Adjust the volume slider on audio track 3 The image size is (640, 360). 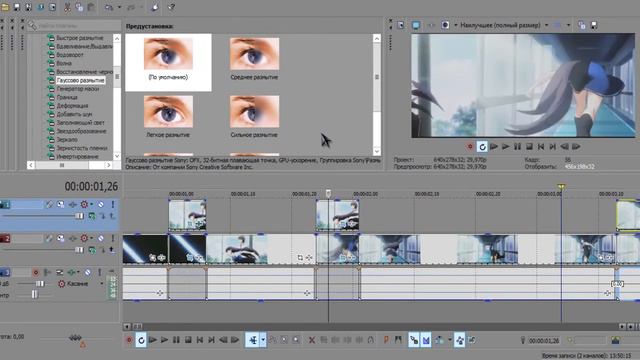tap(40, 283)
